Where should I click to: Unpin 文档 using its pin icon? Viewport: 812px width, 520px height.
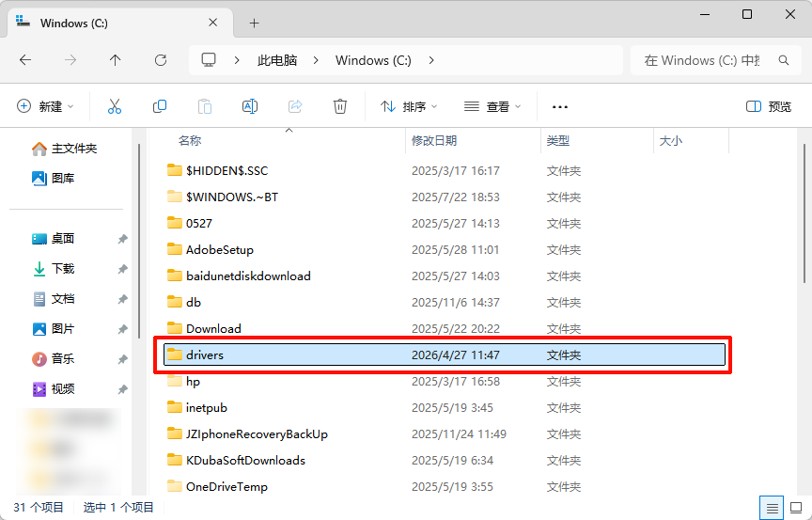tap(123, 299)
